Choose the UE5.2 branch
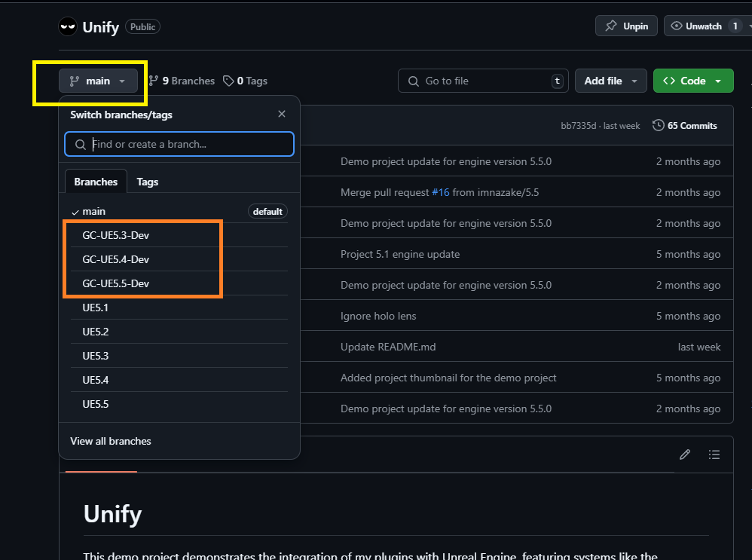Viewport: 752px width, 560px height. pyautogui.click(x=179, y=332)
